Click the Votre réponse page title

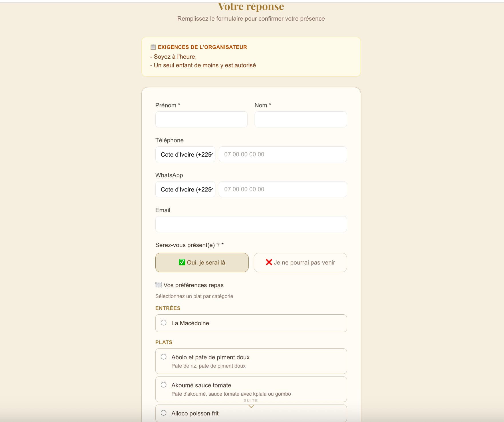[251, 7]
